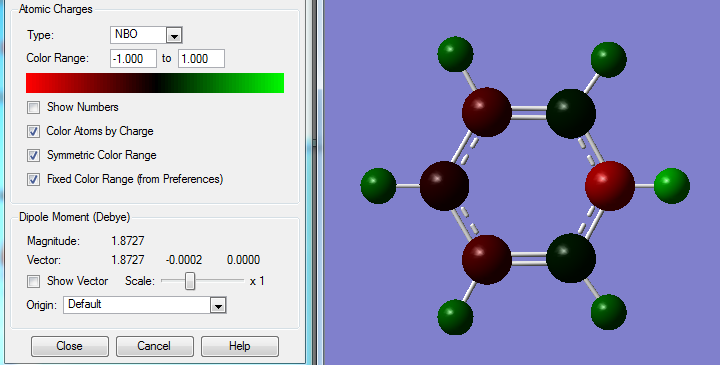The width and height of the screenshot is (720, 365).
Task: Click the top double bond between carbons
Action: 529,112
